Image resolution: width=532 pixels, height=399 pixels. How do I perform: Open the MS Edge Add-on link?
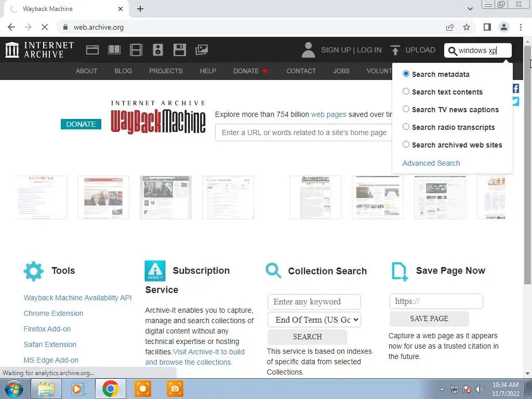(x=51, y=361)
